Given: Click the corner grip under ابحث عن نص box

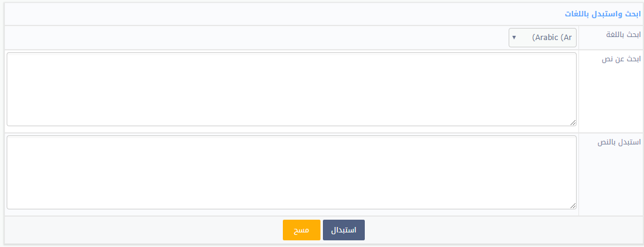Looking at the screenshot, I should tap(573, 123).
